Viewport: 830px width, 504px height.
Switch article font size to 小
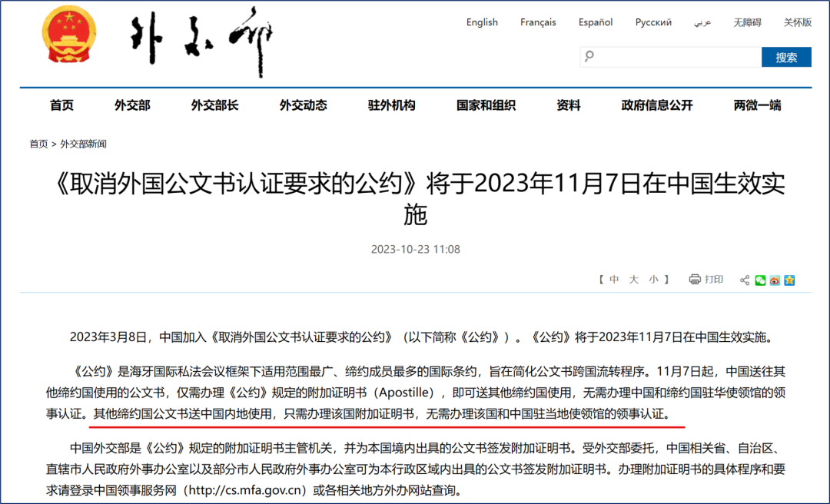pyautogui.click(x=653, y=280)
